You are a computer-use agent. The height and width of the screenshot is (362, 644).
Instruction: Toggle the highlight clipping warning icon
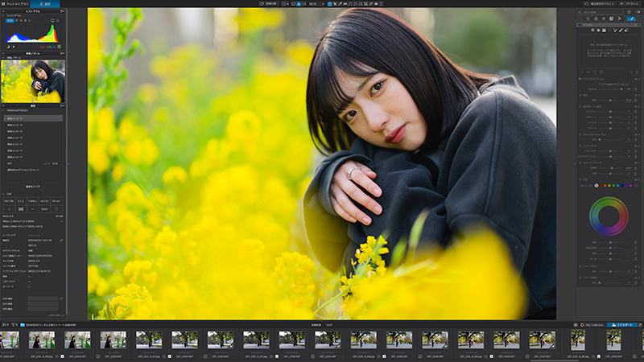point(14,47)
